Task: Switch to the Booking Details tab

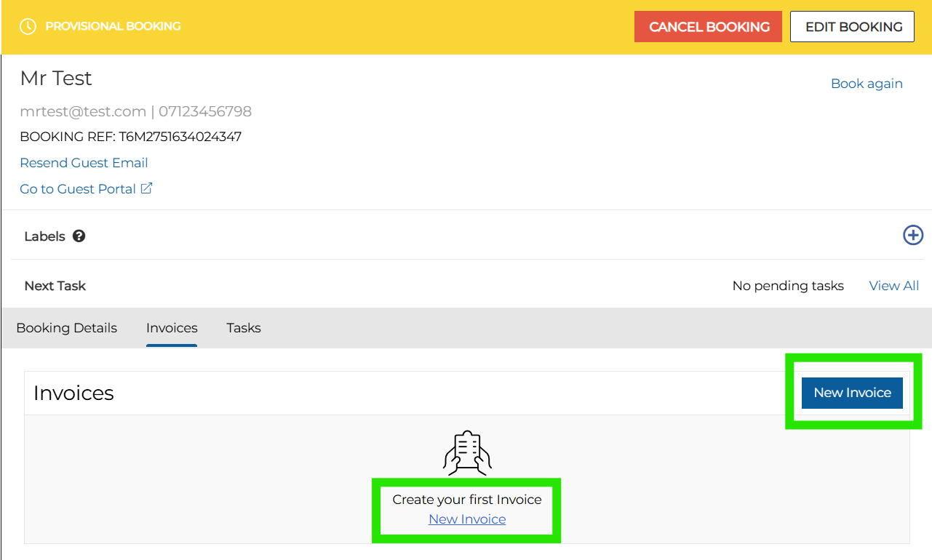Action: point(66,328)
